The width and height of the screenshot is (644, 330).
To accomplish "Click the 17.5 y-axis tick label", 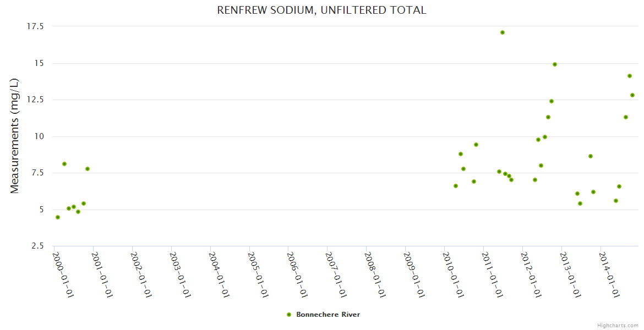I will [36, 26].
